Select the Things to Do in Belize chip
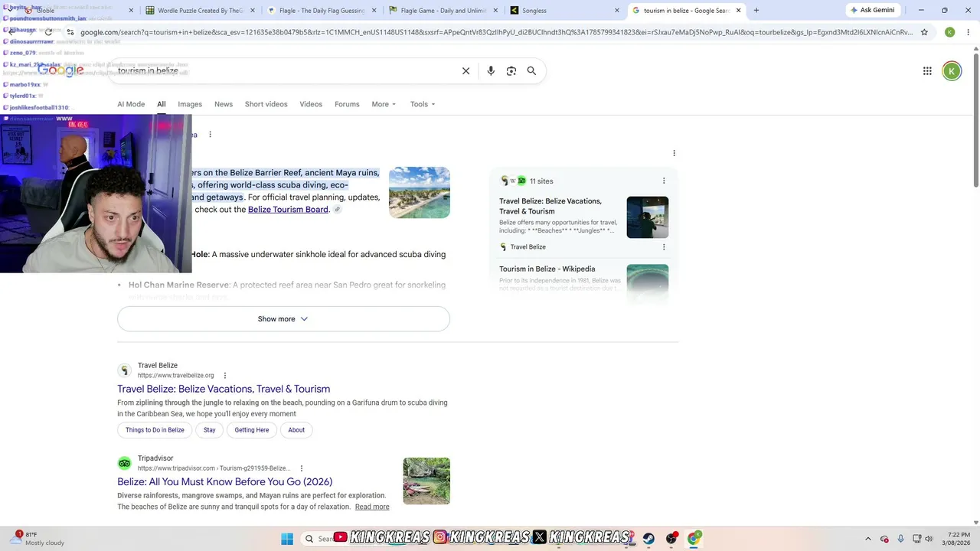Viewport: 980px width, 551px height. tap(155, 430)
